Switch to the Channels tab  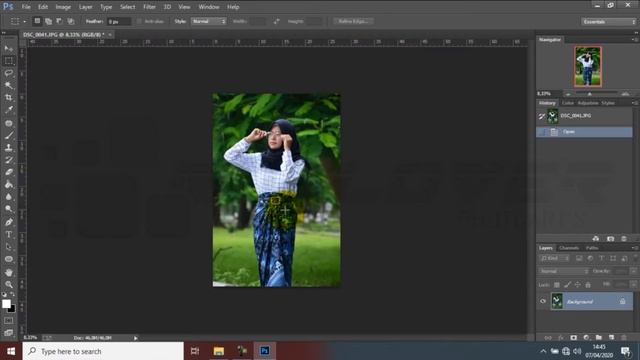(569, 248)
